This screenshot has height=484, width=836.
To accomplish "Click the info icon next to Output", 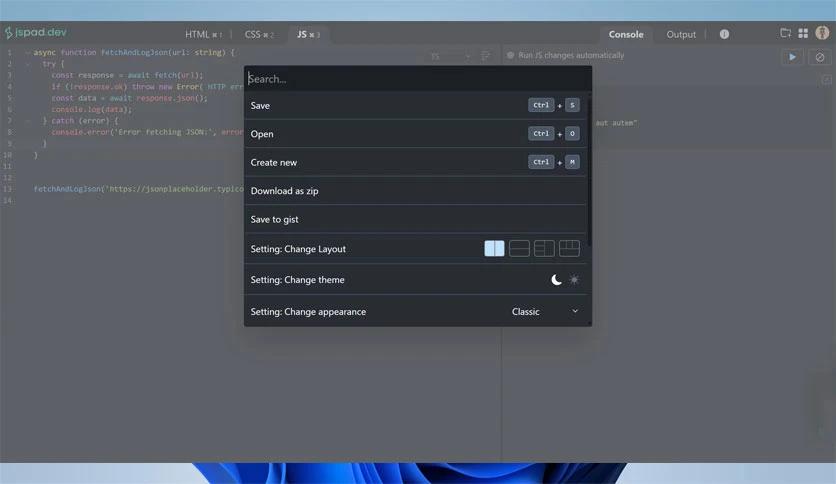I will [724, 34].
